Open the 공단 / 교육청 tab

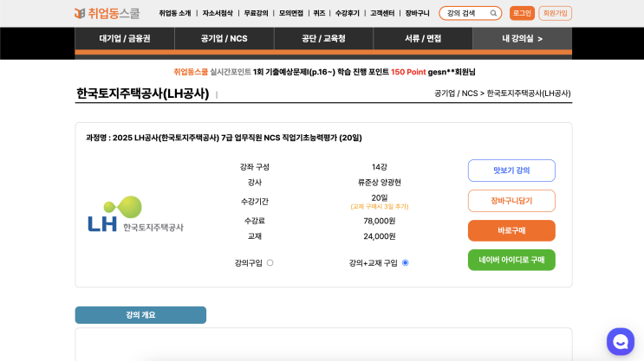tap(323, 39)
